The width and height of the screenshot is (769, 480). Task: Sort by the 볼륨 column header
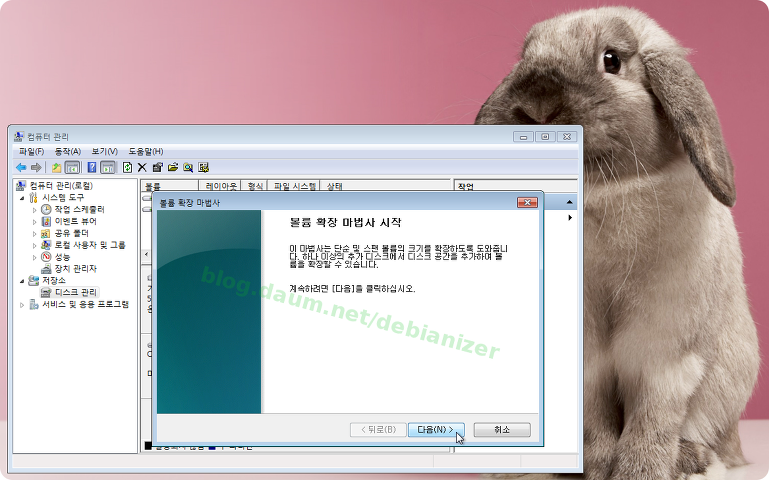point(170,186)
